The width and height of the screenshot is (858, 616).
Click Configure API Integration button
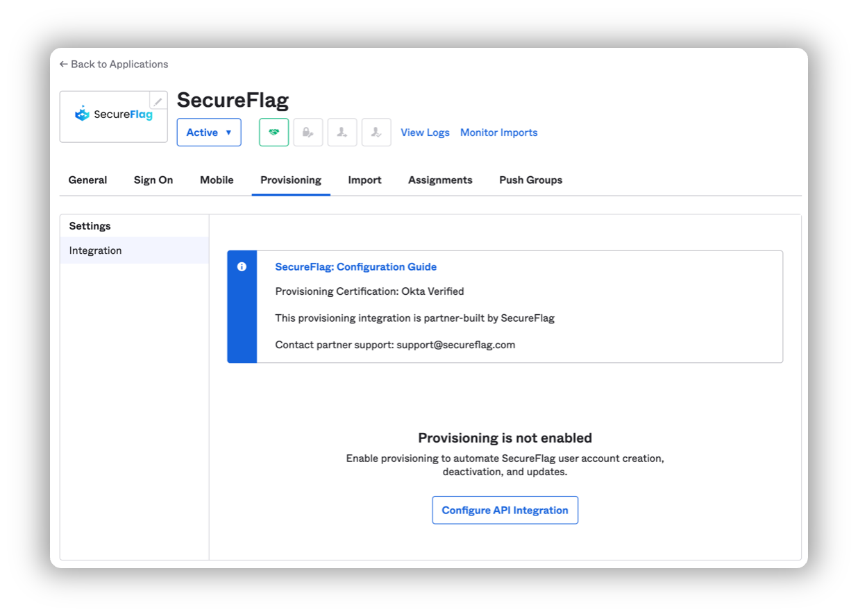[x=505, y=510]
